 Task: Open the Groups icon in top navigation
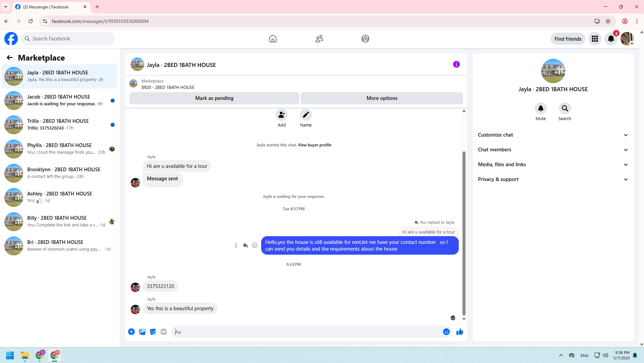tap(365, 39)
